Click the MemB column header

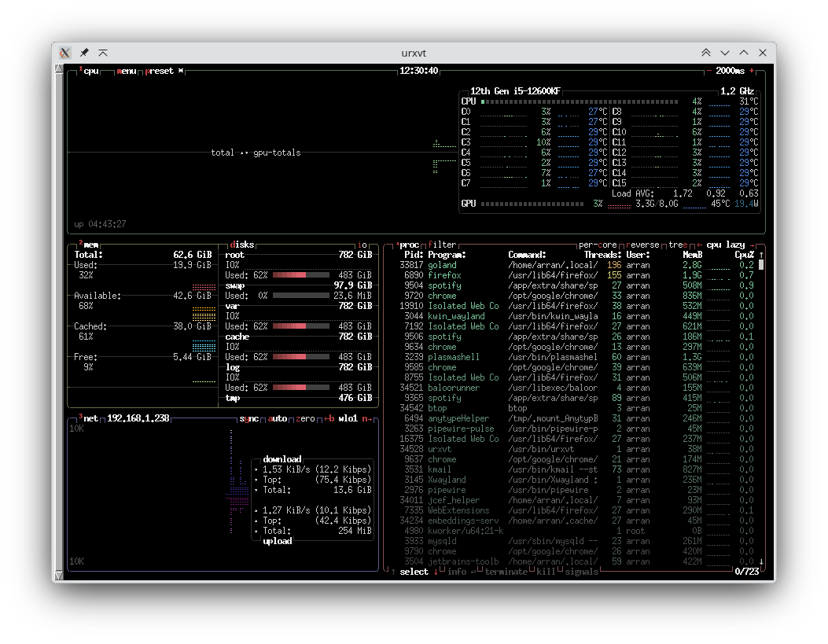692,255
